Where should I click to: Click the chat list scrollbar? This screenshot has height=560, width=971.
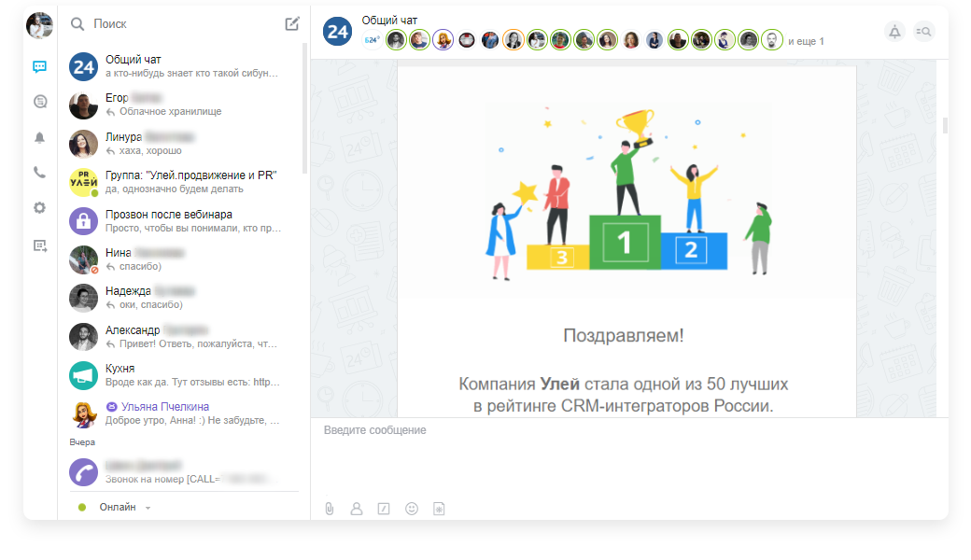point(304,108)
